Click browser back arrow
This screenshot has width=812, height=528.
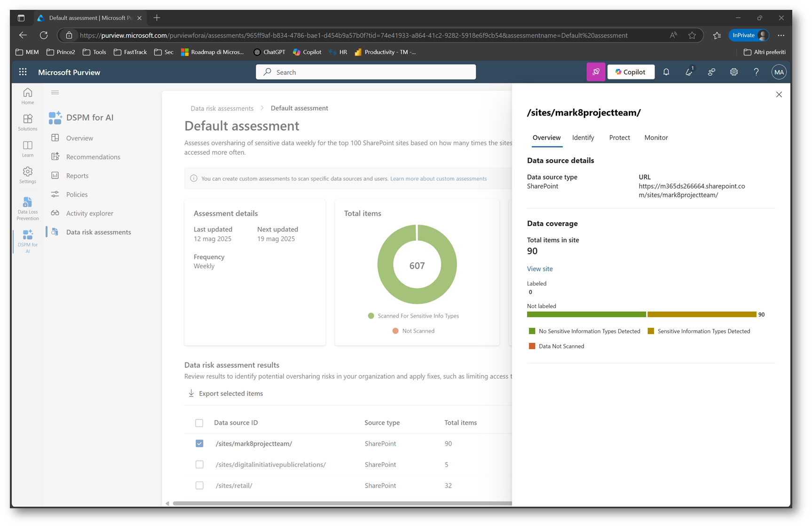tap(23, 35)
